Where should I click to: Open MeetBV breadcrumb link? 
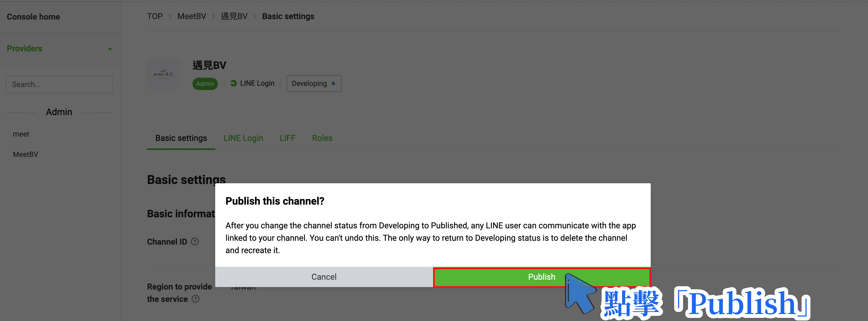pyautogui.click(x=192, y=16)
